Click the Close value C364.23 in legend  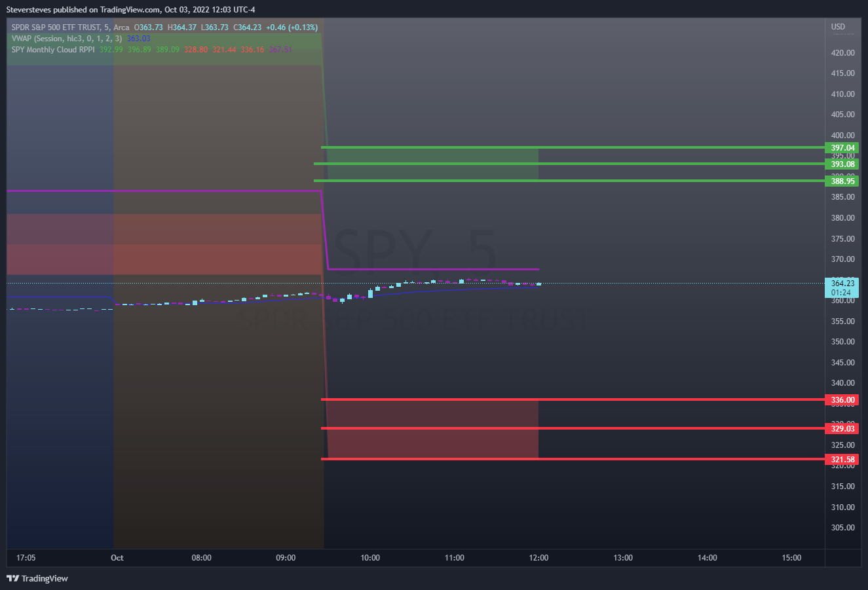point(247,28)
